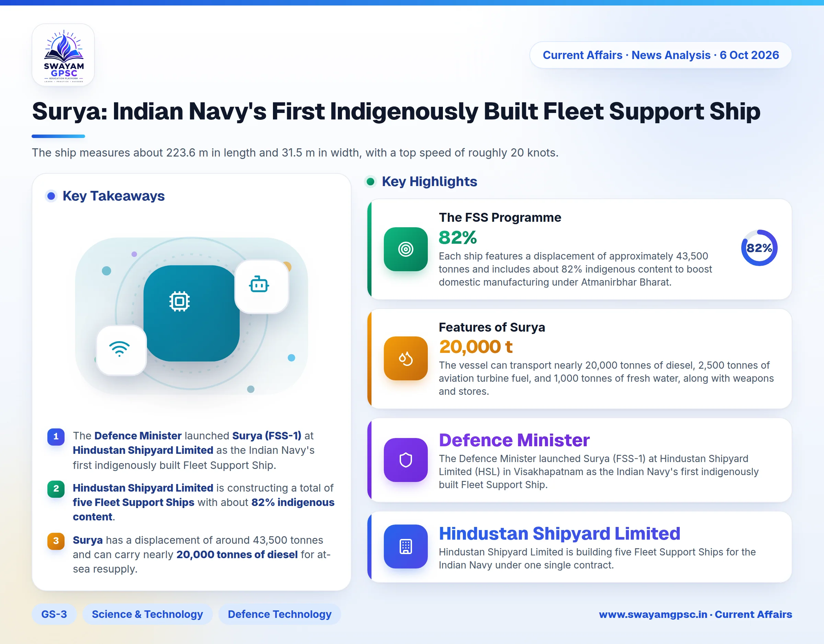Click the 'under one single contract' description text
This screenshot has width=824, height=644.
[526, 565]
